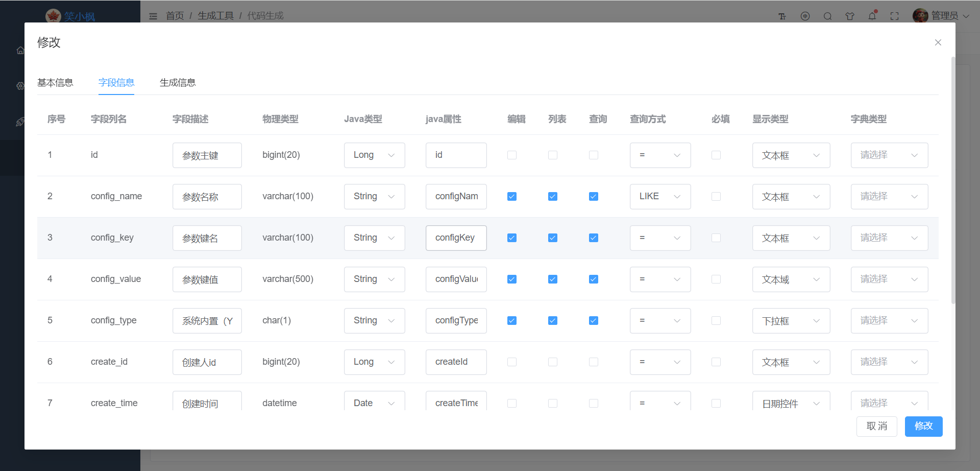Click the home icon in left sidebar
980x471 pixels.
pos(20,50)
